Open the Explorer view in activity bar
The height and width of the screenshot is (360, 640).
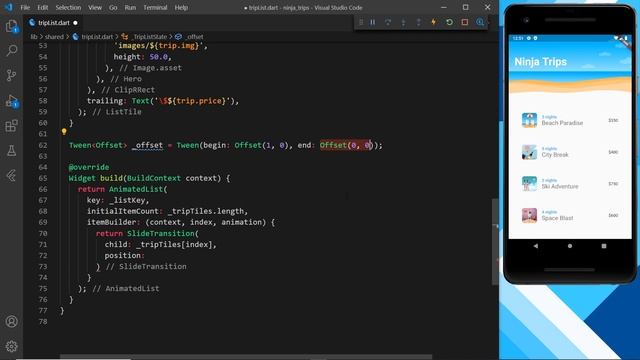(11, 26)
